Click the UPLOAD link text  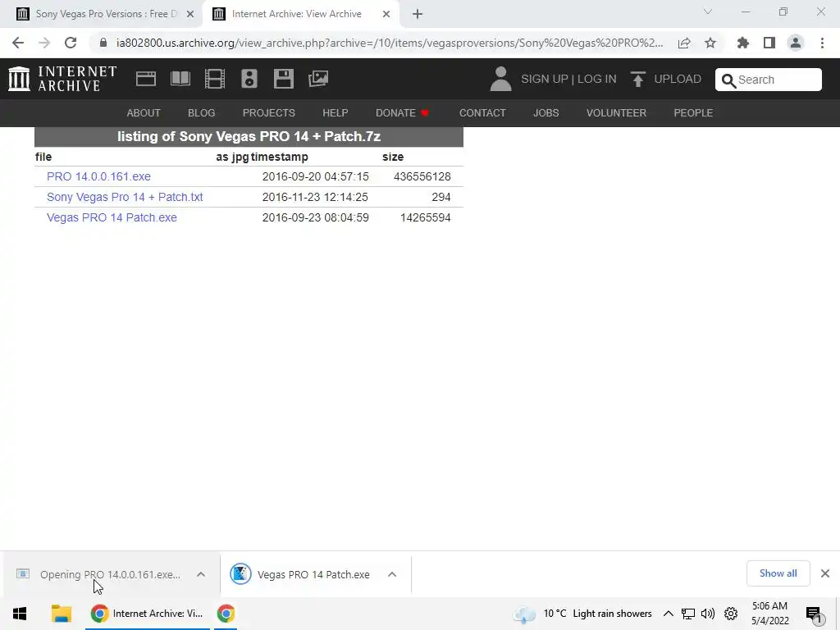click(x=678, y=80)
